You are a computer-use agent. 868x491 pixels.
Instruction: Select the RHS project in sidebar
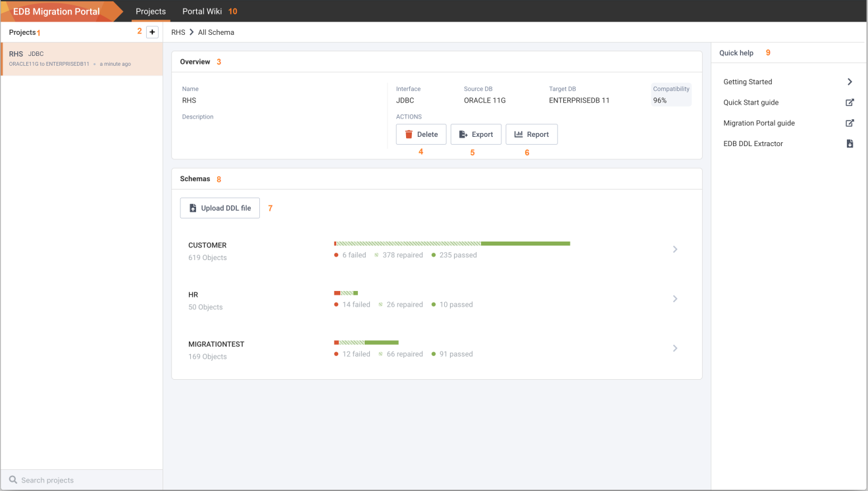(x=82, y=59)
